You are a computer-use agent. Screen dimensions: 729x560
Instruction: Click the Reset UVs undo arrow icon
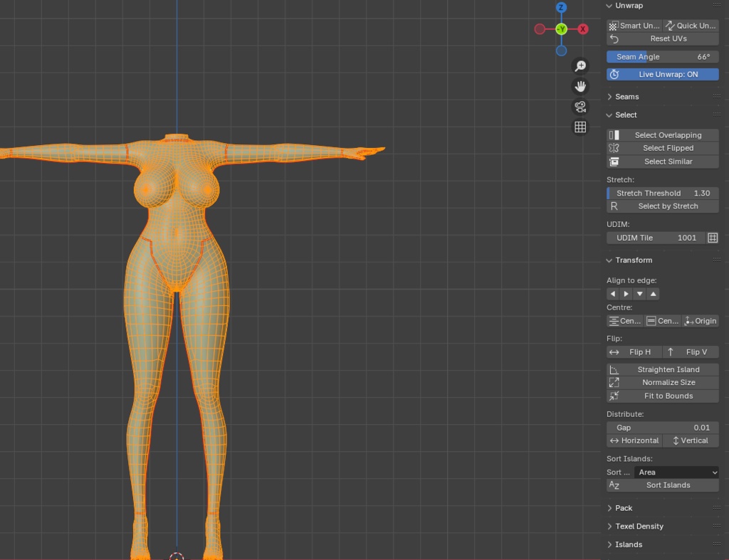pyautogui.click(x=614, y=39)
